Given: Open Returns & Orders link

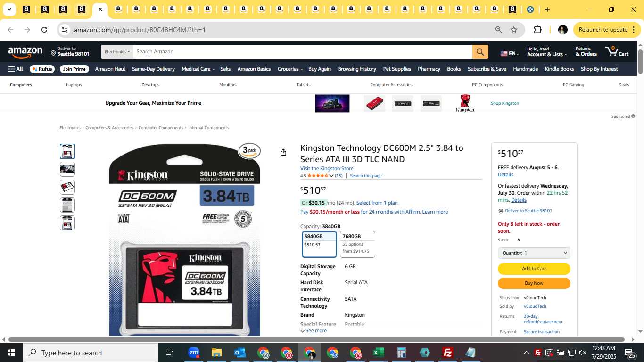Looking at the screenshot, I should [586, 51].
